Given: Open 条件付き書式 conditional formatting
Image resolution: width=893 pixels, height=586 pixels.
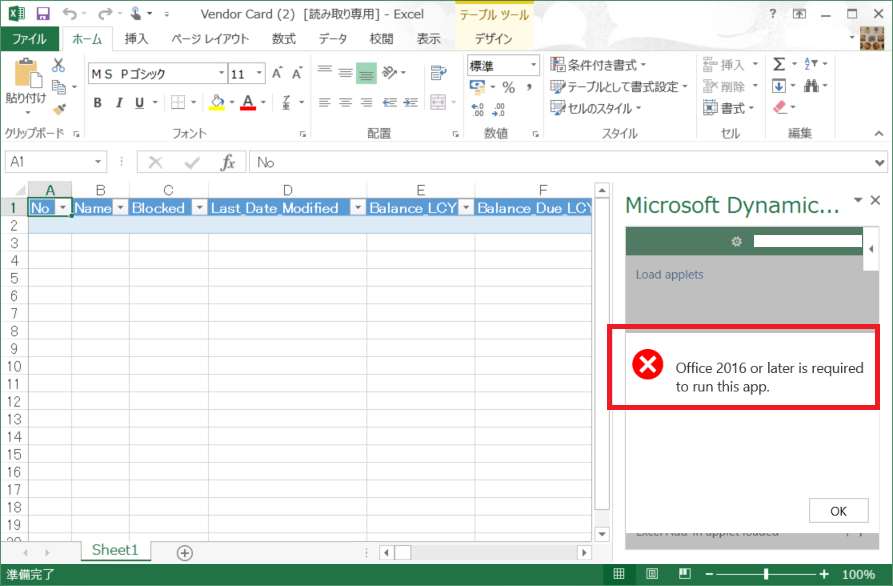Looking at the screenshot, I should pyautogui.click(x=599, y=65).
